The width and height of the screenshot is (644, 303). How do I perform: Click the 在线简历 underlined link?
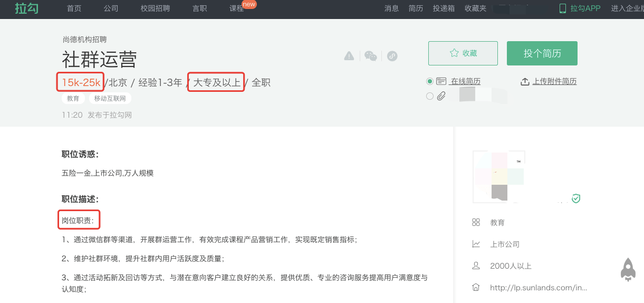[x=466, y=81]
